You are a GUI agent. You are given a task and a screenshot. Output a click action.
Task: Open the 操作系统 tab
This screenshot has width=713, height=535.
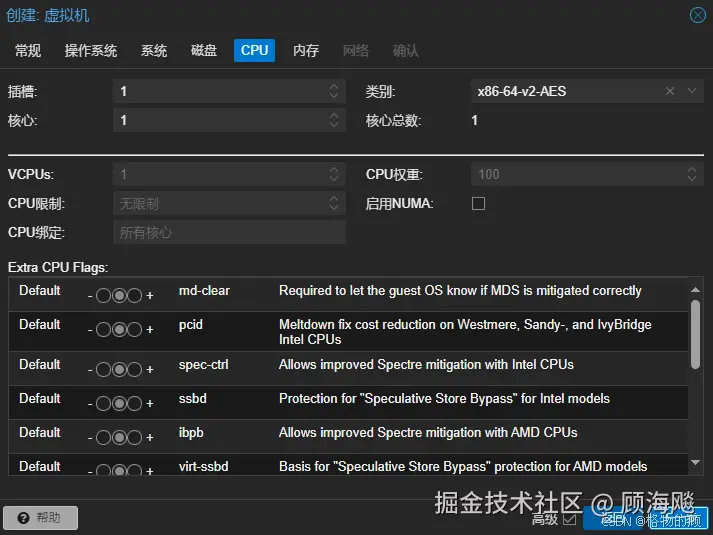pos(91,50)
